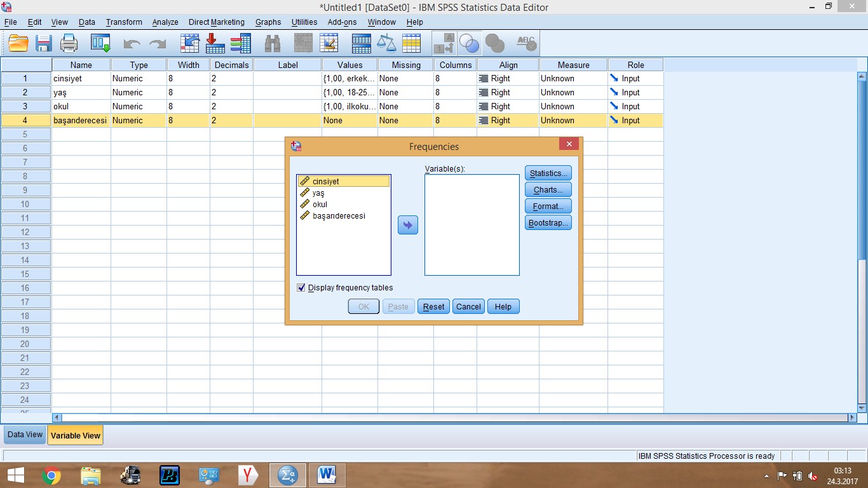Click the Format... button
This screenshot has width=868, height=488.
(x=548, y=207)
